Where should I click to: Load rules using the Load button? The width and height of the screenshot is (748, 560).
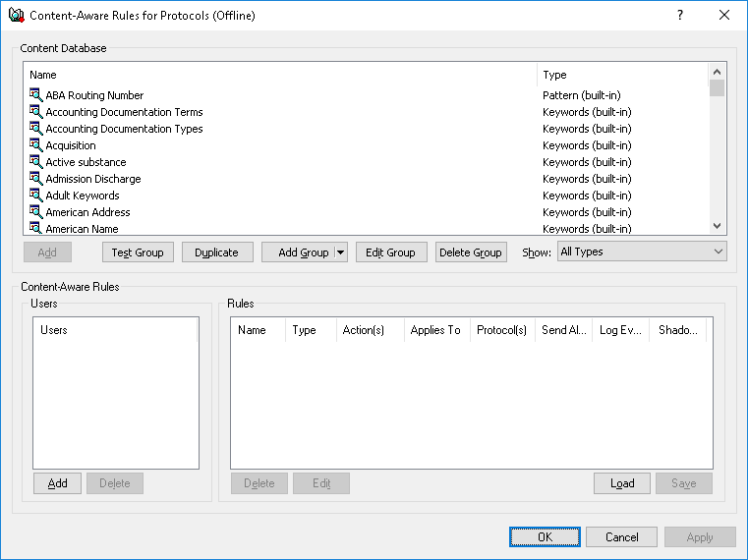click(x=622, y=483)
